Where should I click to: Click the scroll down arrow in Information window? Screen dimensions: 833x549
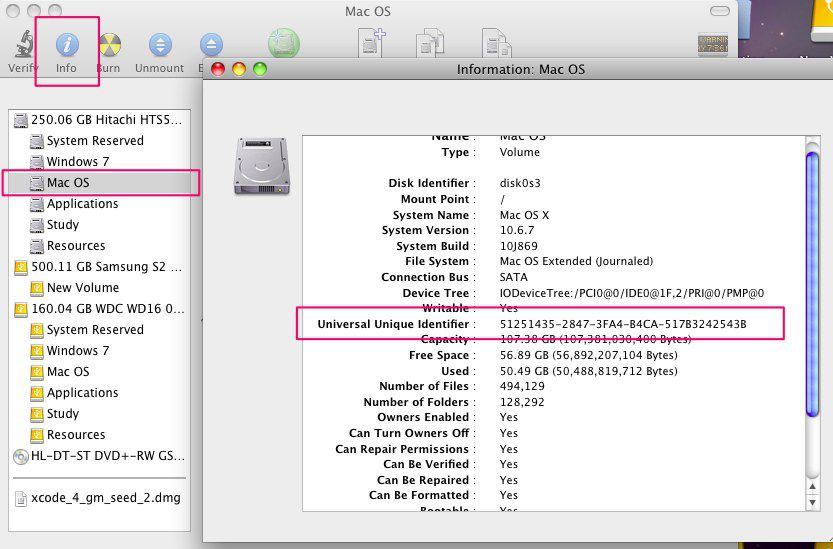pos(813,502)
